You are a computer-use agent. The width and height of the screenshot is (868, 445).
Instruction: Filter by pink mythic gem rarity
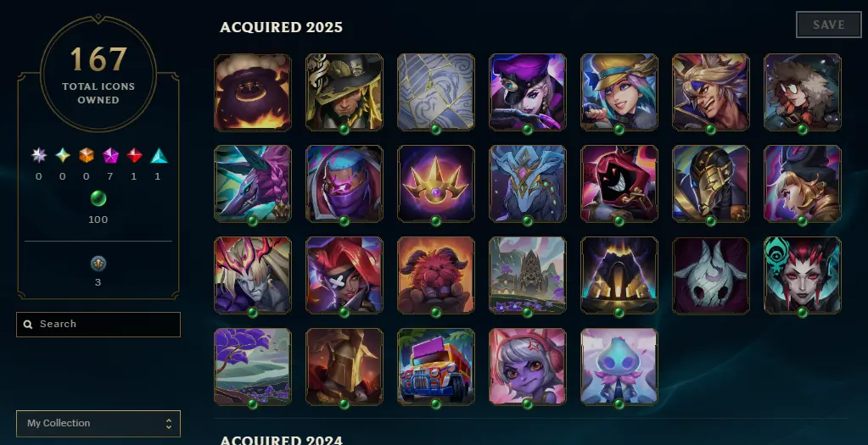110,156
